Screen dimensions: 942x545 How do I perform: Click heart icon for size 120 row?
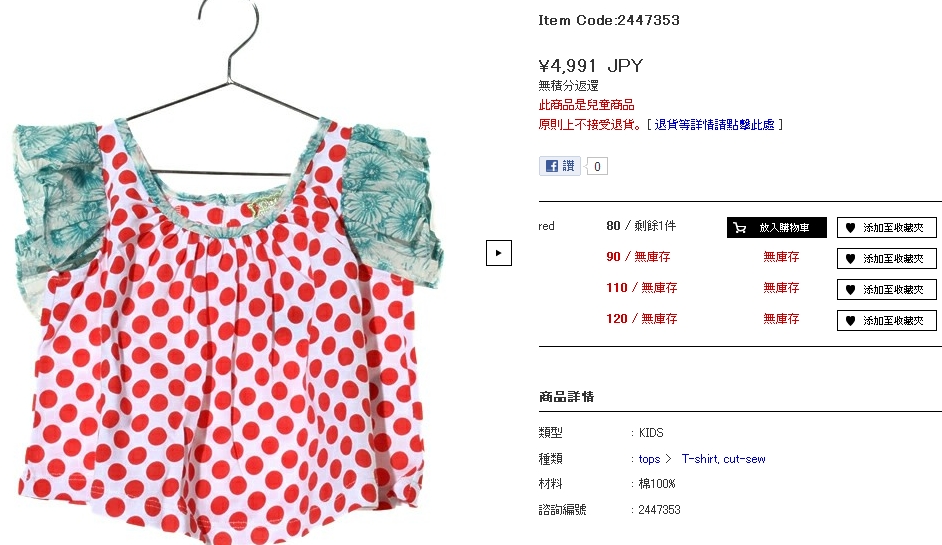[850, 320]
